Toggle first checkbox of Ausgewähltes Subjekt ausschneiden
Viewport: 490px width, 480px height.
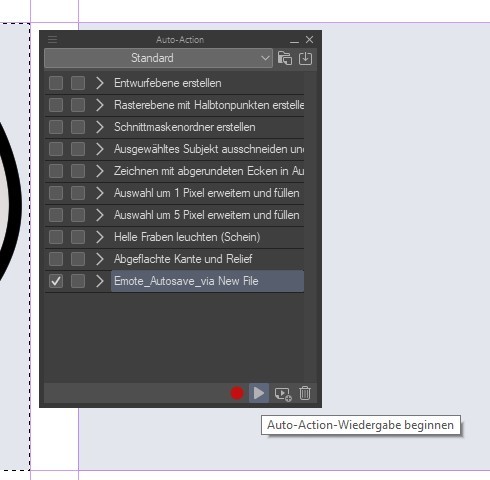click(56, 149)
